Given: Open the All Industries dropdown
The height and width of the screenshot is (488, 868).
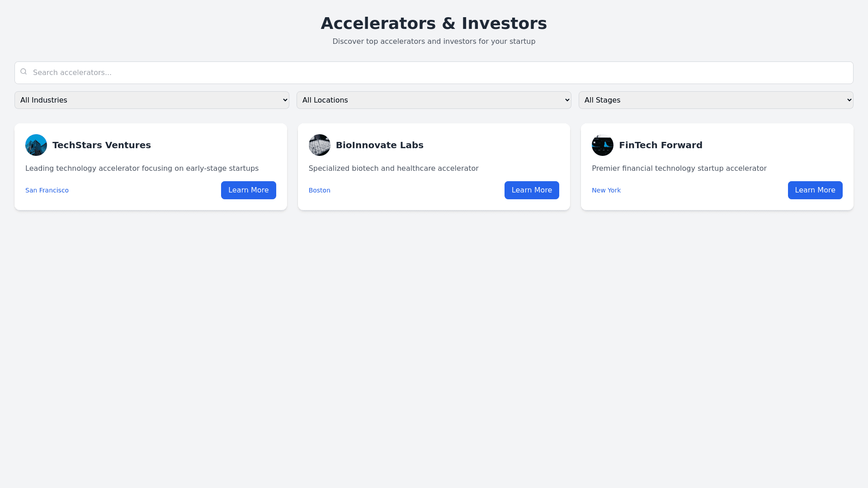Looking at the screenshot, I should (151, 100).
